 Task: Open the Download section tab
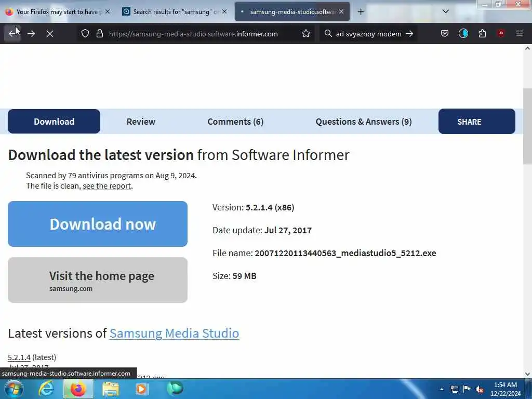tap(54, 122)
